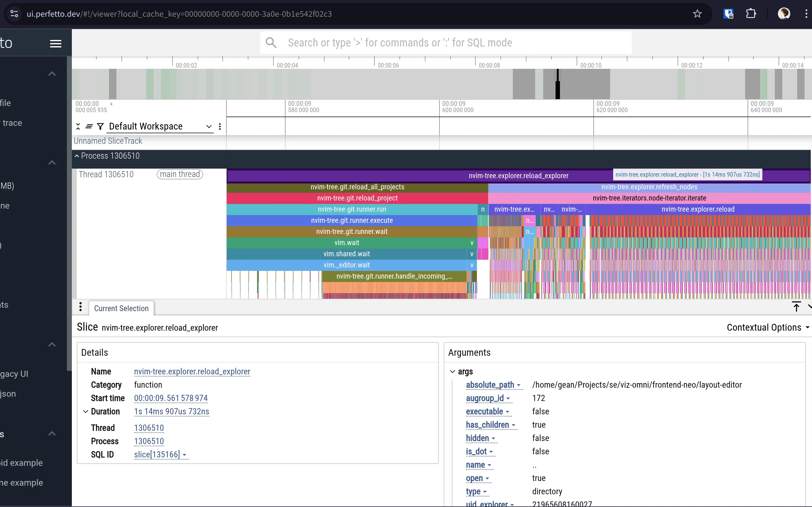The height and width of the screenshot is (507, 812).
Task: Select the nvim-tree.git.runner.run slice
Action: [x=352, y=209]
